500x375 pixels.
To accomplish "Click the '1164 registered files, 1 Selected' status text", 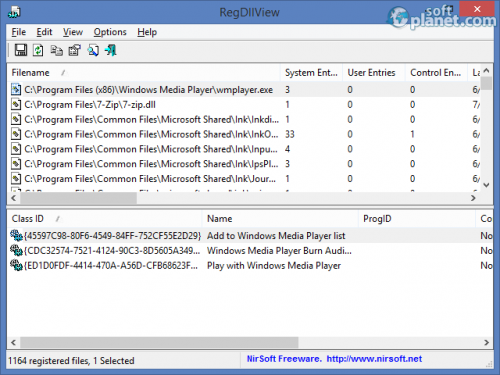I will [71, 361].
